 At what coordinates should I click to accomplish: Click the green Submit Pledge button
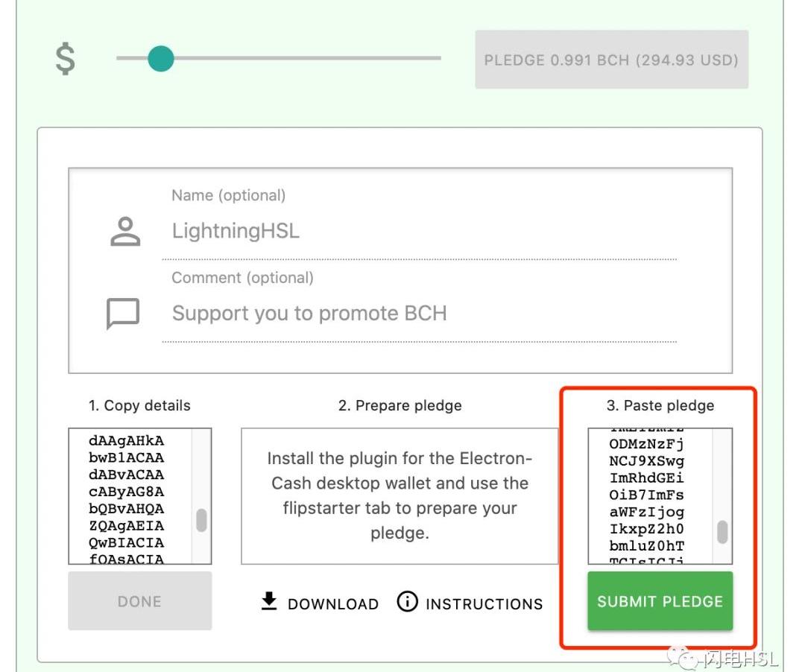[x=660, y=600]
